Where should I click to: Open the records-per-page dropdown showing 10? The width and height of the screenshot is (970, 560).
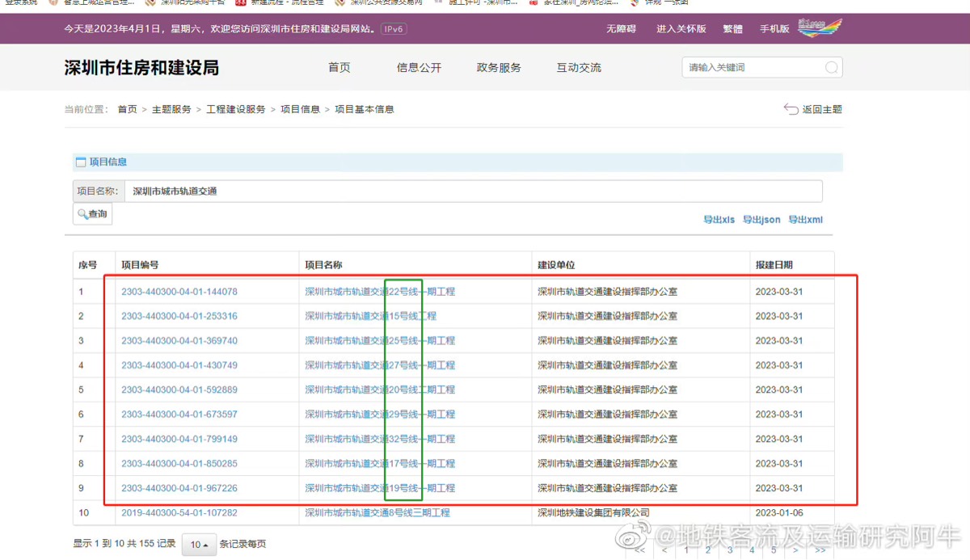[x=199, y=545]
